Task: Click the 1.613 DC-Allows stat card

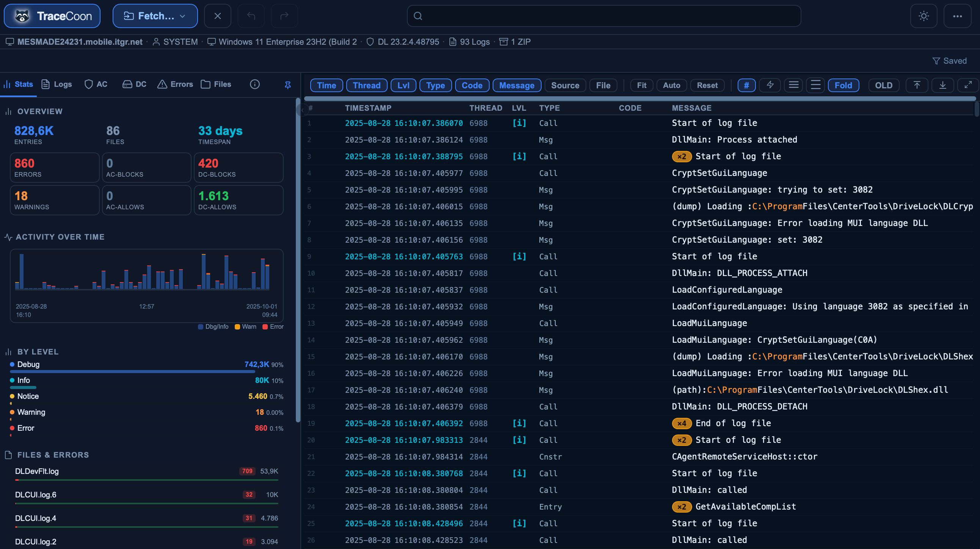Action: pyautogui.click(x=239, y=200)
